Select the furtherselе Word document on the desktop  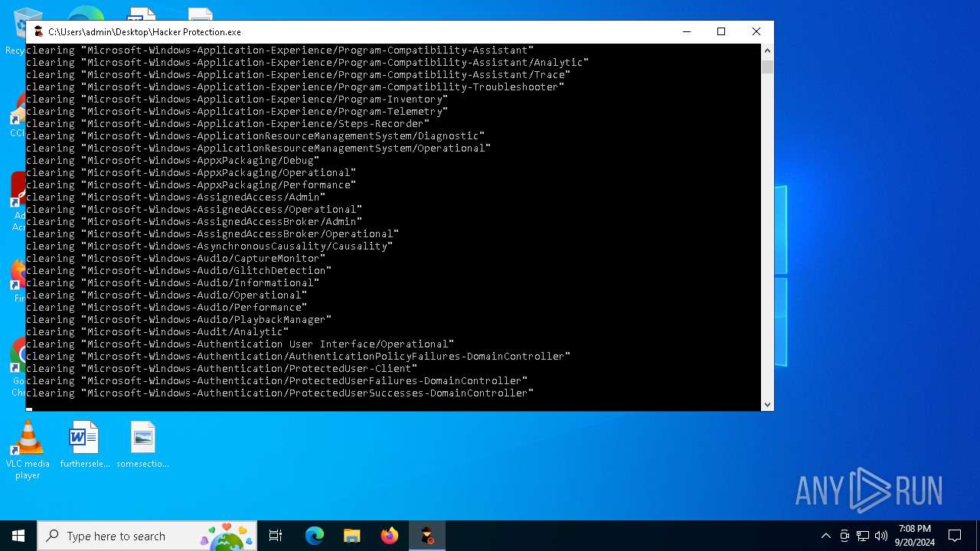point(84,445)
